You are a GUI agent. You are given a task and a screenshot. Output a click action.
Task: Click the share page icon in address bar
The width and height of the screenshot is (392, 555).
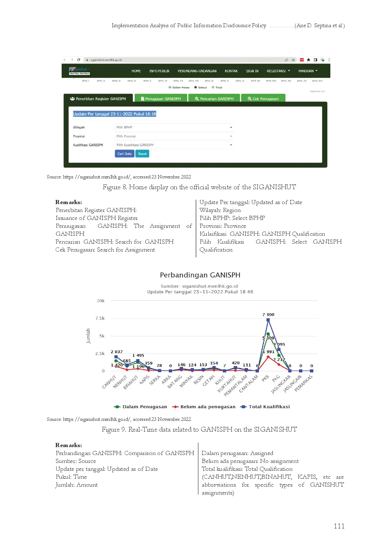click(286, 60)
